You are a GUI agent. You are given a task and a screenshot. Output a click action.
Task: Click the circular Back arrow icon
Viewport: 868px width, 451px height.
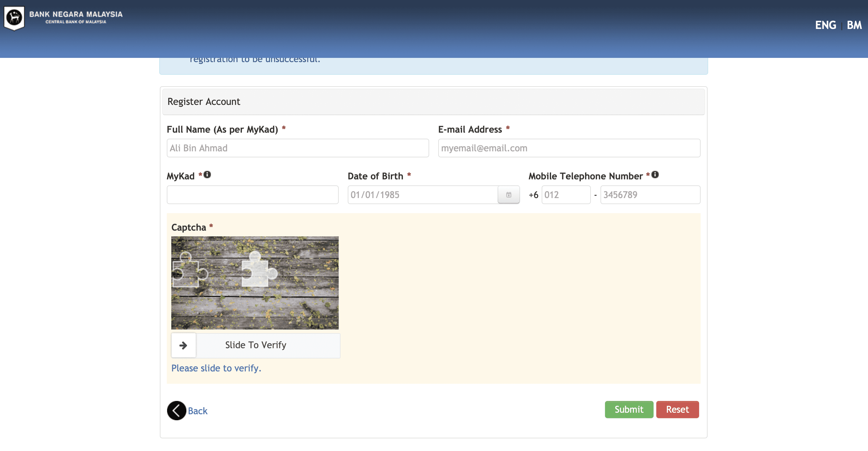point(176,411)
